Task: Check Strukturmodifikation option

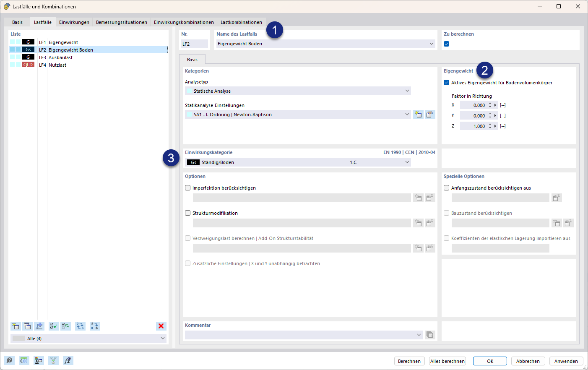Action: click(x=188, y=213)
